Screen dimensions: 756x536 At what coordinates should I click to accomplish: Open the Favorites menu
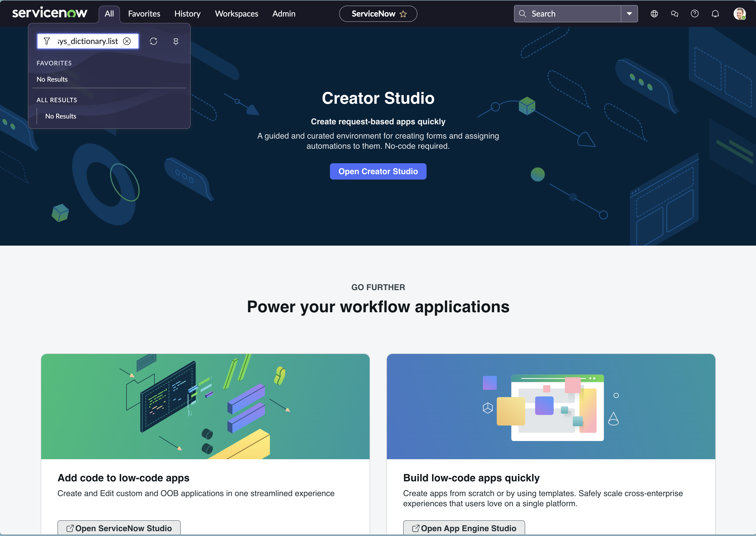(144, 14)
